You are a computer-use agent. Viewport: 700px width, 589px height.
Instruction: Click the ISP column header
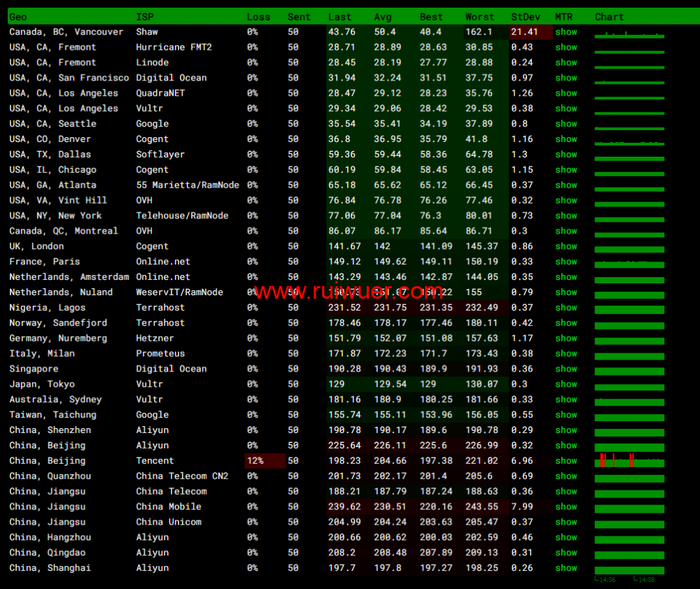(x=144, y=17)
